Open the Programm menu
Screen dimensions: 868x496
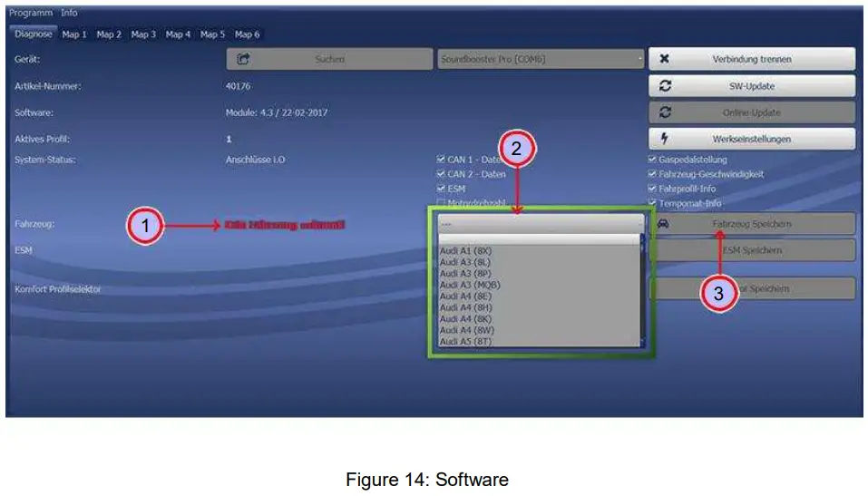pos(31,12)
